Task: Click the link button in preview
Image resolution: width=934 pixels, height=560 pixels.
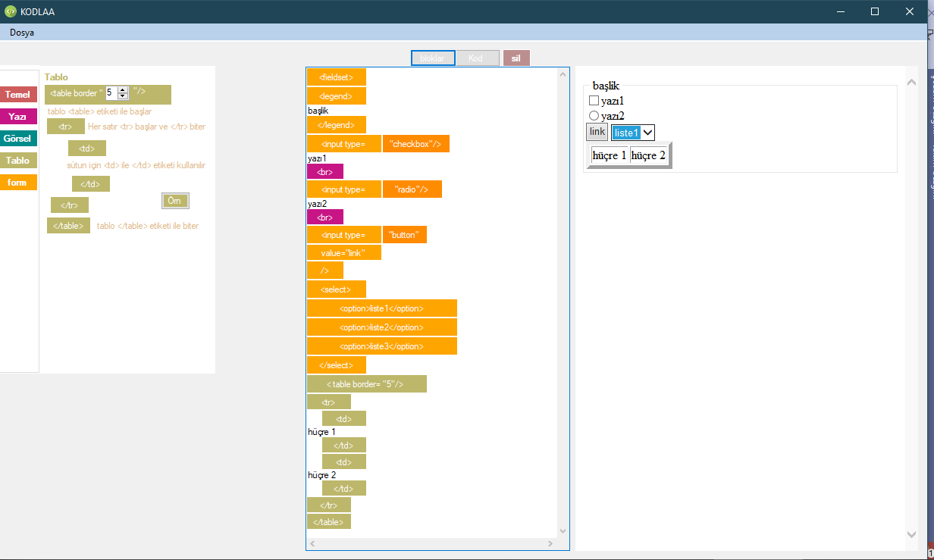Action: [597, 132]
